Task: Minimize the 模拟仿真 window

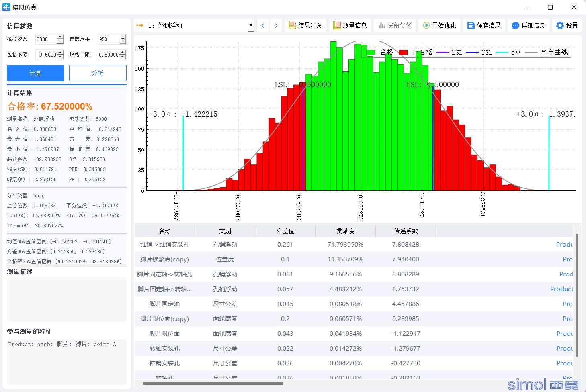Action: (x=527, y=7)
